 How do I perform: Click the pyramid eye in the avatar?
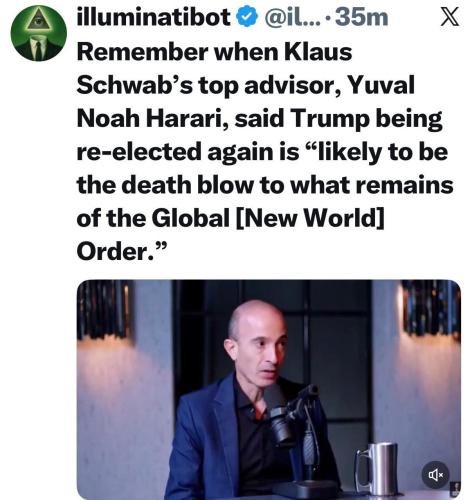[39, 22]
